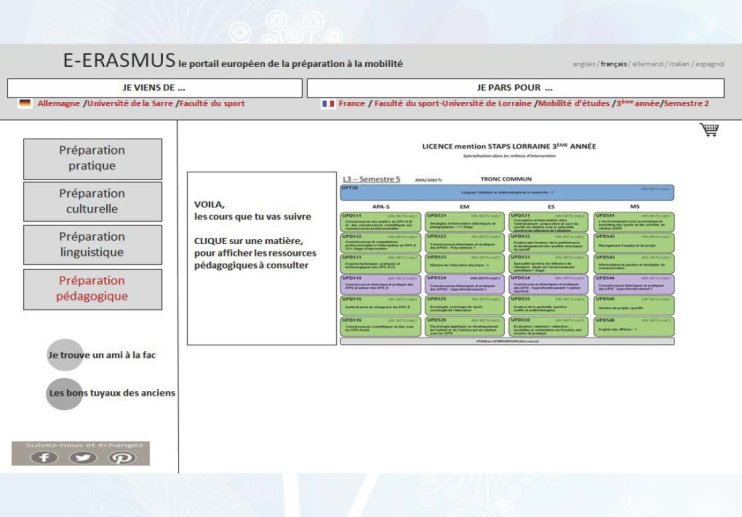Click the France breadcrumb link
This screenshot has width=742, height=517.
(352, 103)
